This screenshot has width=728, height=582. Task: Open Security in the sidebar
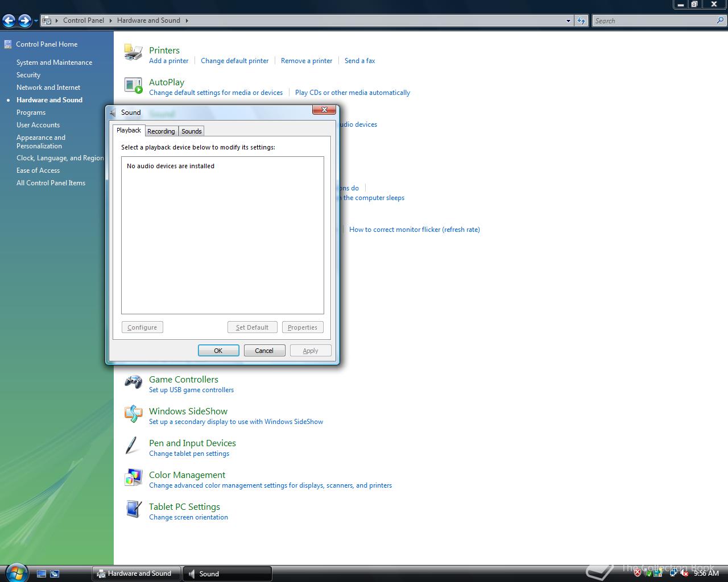[x=28, y=75]
